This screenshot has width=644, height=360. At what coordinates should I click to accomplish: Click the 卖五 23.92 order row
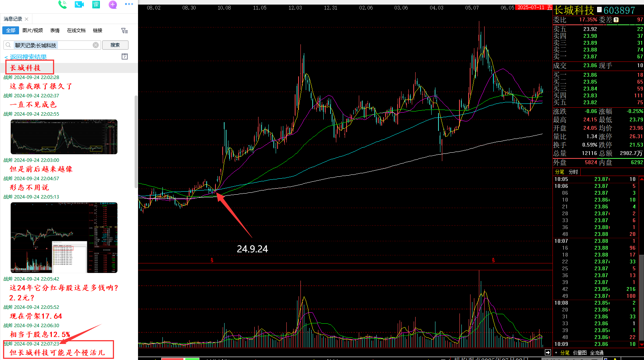(x=598, y=29)
